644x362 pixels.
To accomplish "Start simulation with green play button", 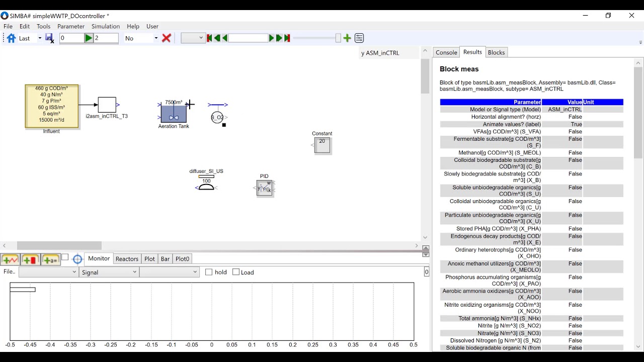I will point(89,38).
